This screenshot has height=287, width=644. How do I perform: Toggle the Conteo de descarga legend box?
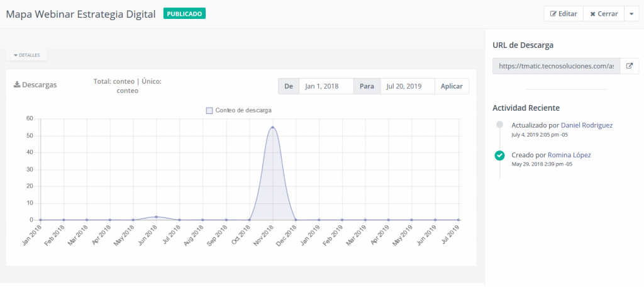(x=210, y=110)
